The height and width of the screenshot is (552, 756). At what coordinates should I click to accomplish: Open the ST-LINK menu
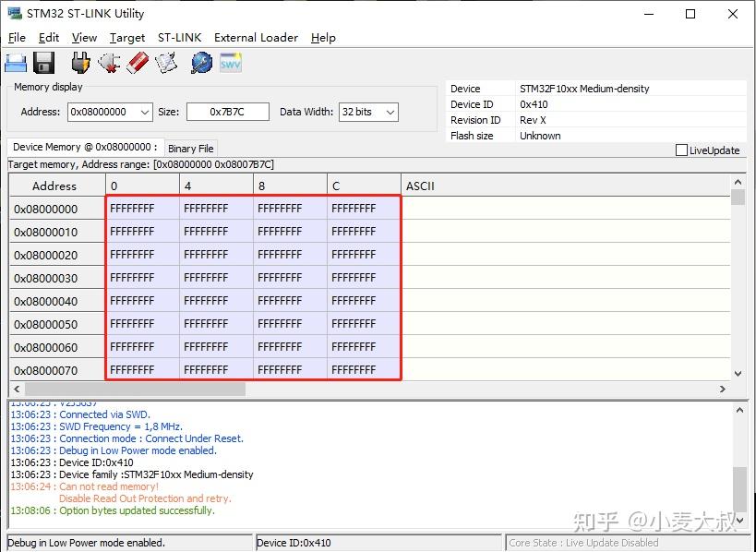179,38
